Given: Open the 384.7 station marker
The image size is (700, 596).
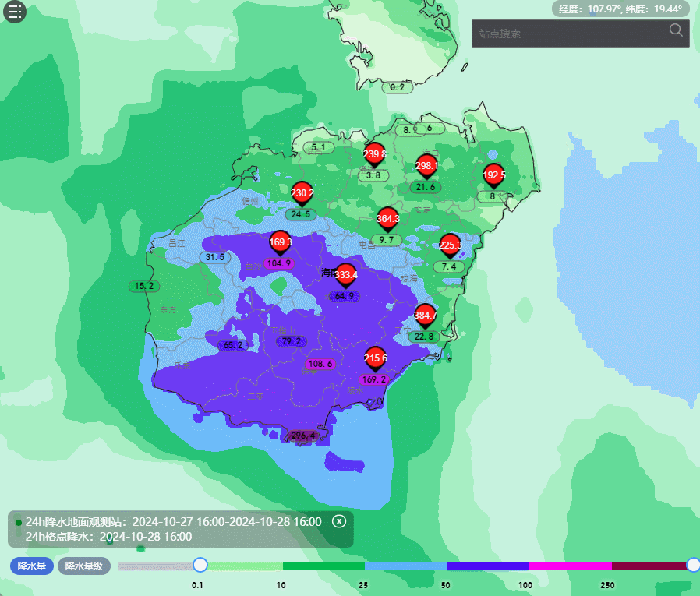Looking at the screenshot, I should [x=425, y=316].
